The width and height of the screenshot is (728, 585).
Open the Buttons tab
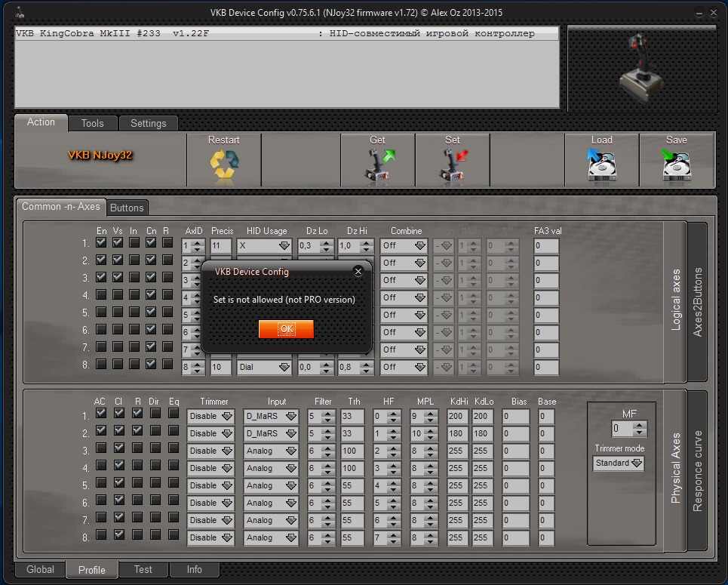127,208
